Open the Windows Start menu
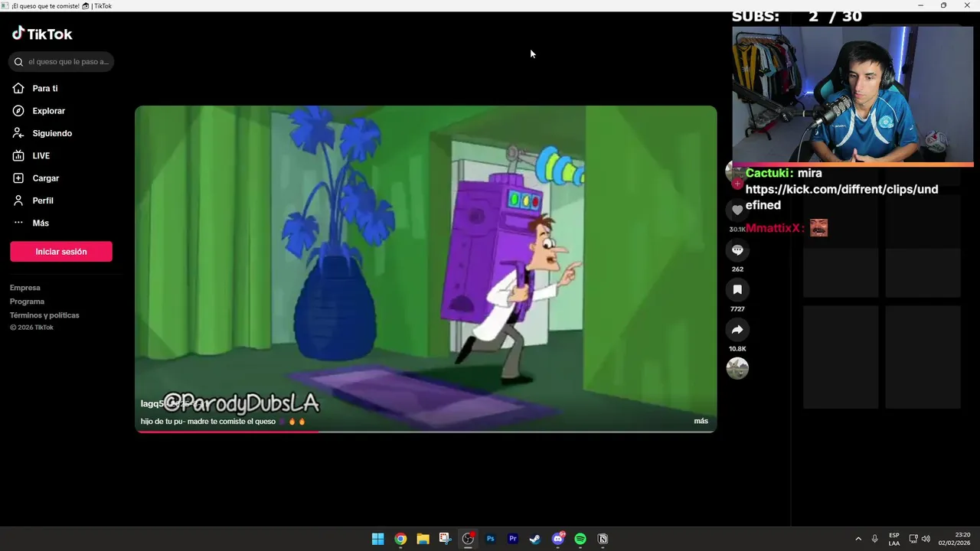The width and height of the screenshot is (980, 551). tap(378, 539)
